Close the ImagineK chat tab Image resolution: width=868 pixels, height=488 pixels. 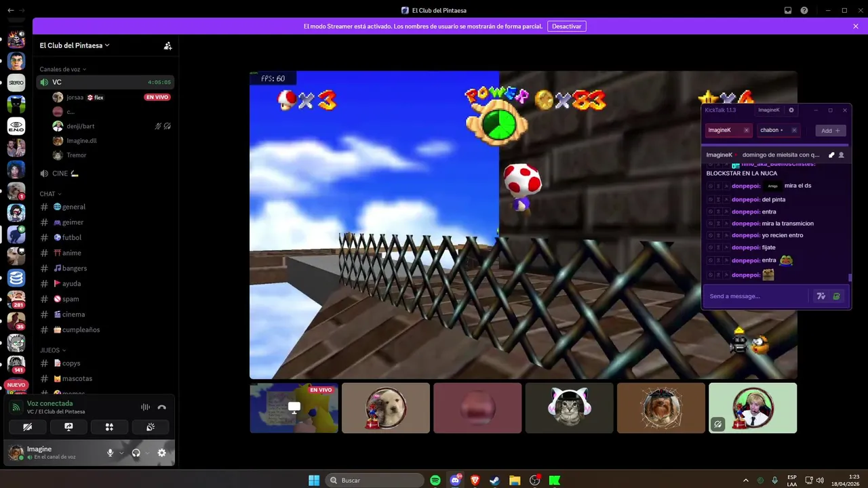point(746,130)
